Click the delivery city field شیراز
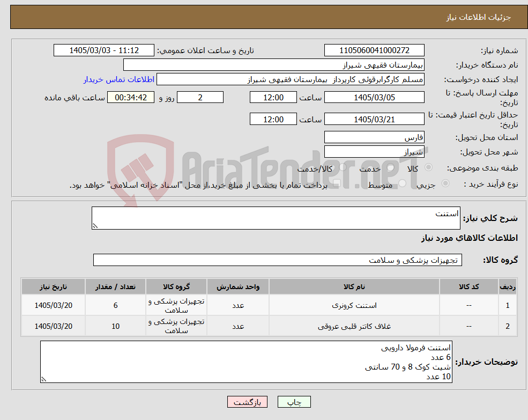528x420 pixels. click(374, 152)
